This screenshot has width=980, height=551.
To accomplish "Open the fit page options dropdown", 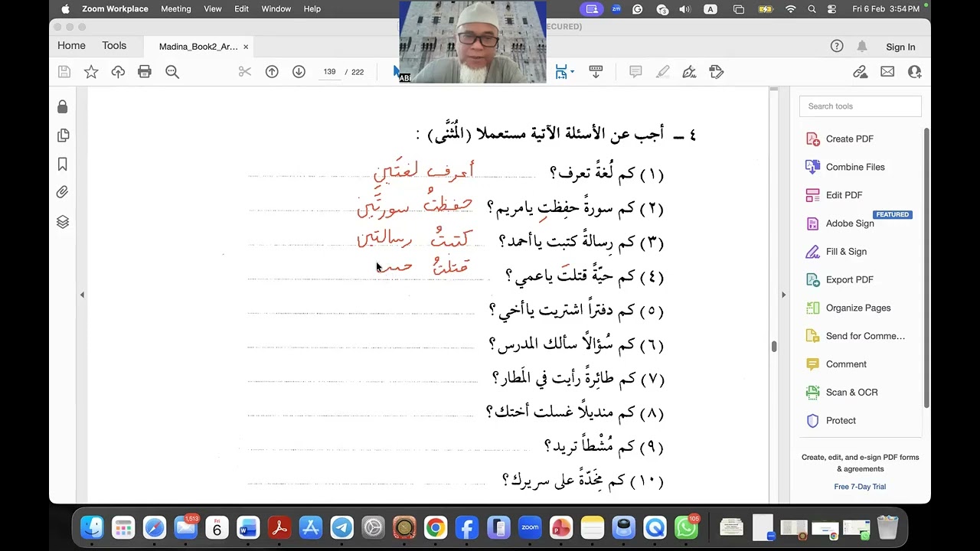I will click(564, 72).
